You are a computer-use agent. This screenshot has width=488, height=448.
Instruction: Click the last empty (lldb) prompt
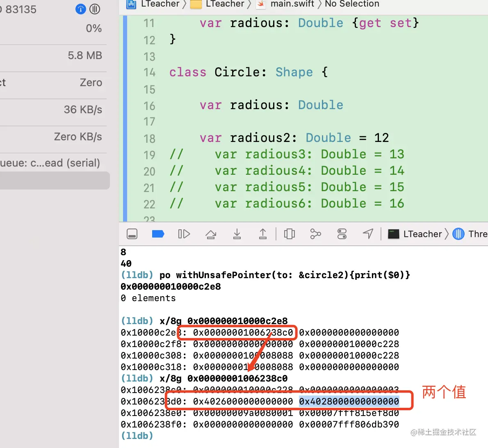click(137, 436)
